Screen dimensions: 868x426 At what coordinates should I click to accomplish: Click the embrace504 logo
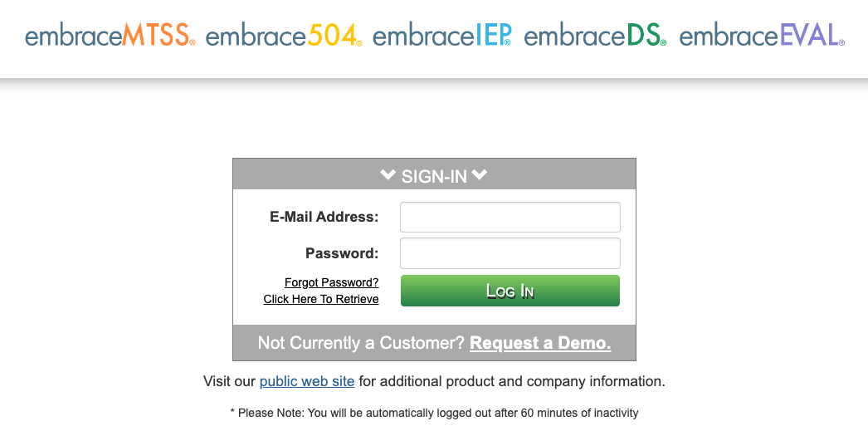pyautogui.click(x=284, y=36)
